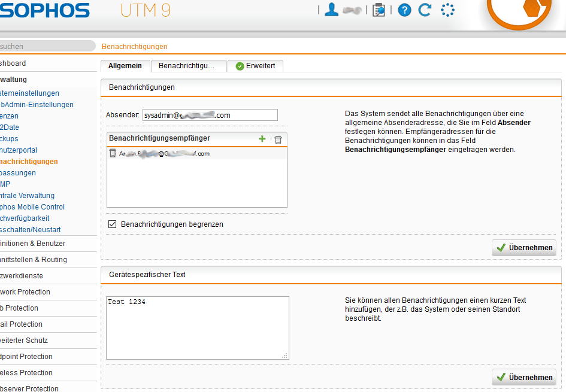Open the second Benachrichtigu... tab
Screen dimensions: 566x392
click(x=188, y=66)
